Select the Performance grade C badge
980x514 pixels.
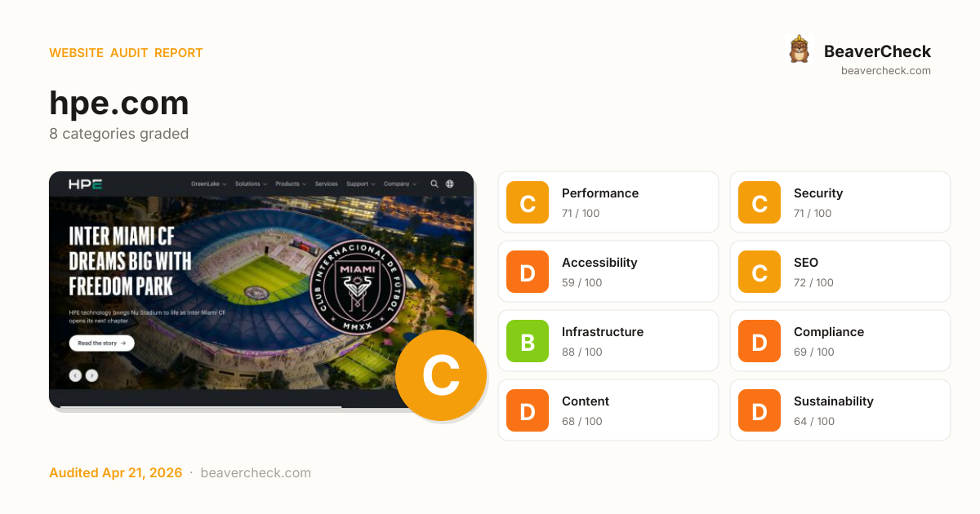pyautogui.click(x=527, y=202)
